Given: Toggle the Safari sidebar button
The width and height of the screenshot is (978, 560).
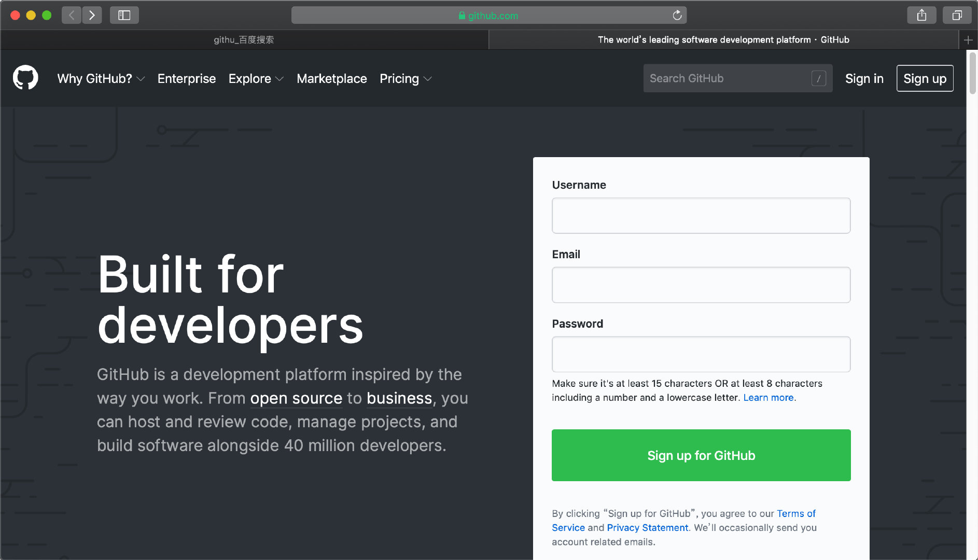Looking at the screenshot, I should [x=124, y=15].
